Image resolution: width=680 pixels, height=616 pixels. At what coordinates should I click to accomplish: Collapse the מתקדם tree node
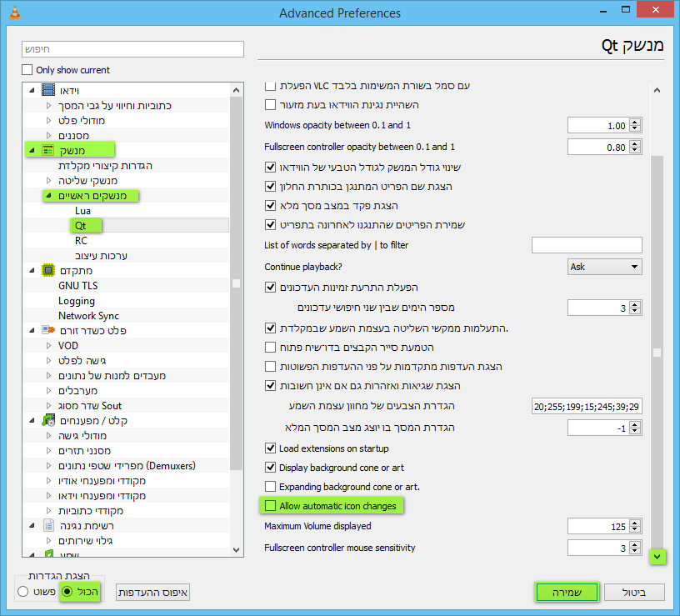(32, 271)
